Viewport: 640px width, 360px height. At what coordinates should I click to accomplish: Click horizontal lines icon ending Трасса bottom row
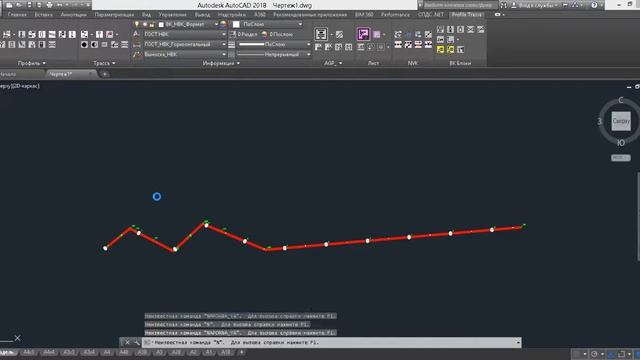(x=124, y=44)
